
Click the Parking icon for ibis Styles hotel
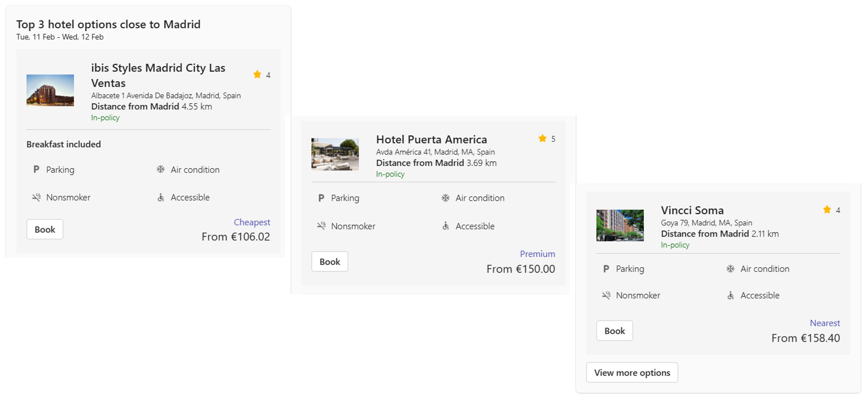[x=36, y=169]
